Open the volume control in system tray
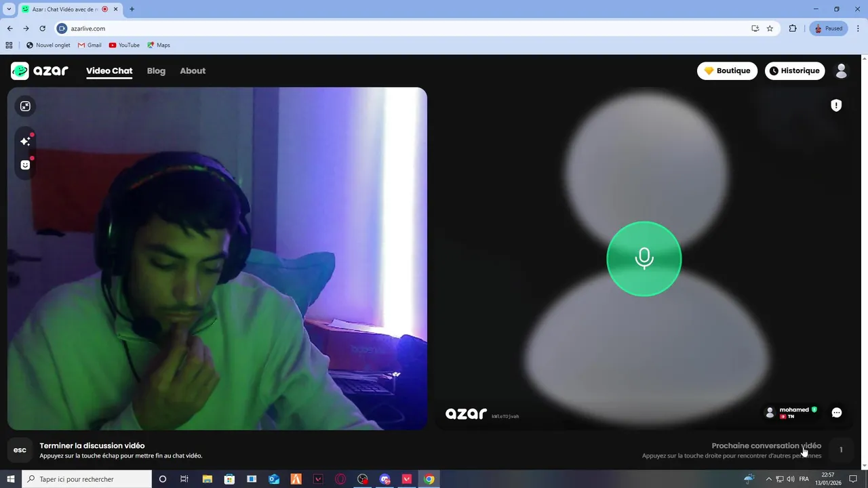 click(x=791, y=479)
